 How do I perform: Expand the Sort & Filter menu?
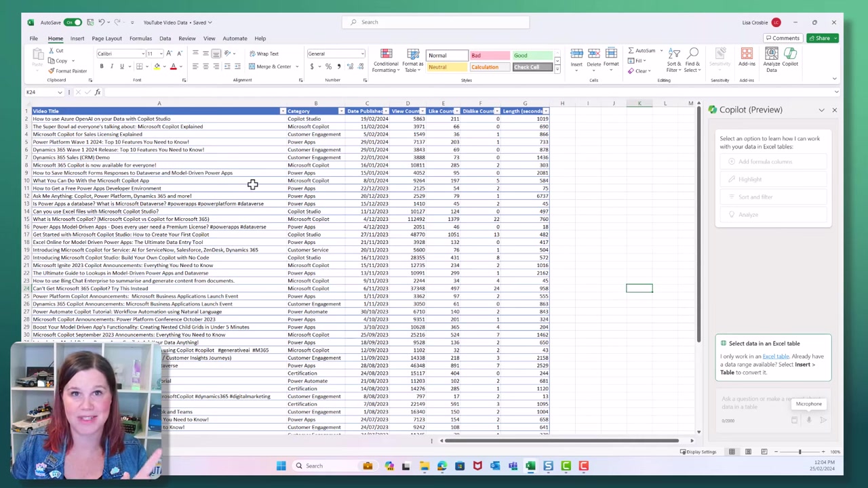[673, 60]
